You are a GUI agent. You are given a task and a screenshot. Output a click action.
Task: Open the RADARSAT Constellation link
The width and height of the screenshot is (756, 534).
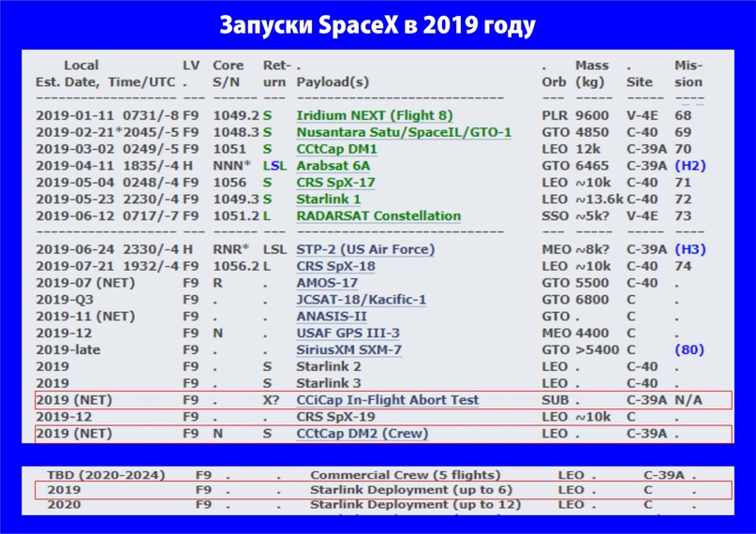378,216
